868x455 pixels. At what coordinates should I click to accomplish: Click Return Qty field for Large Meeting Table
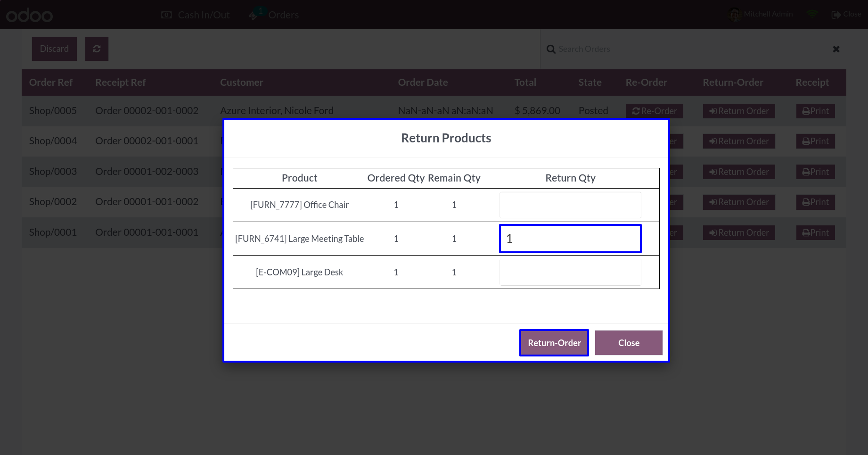tap(570, 239)
